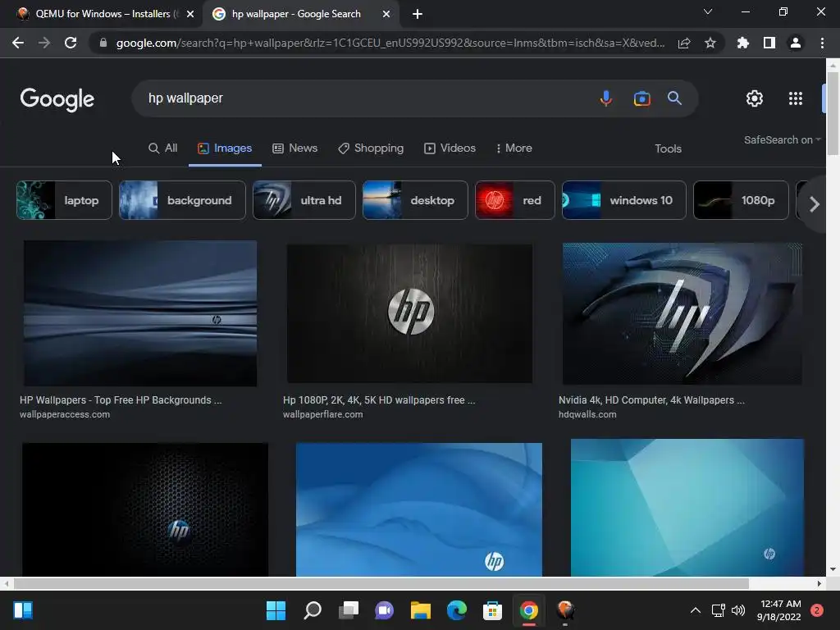Open Windows taskbar search
Image resolution: width=840 pixels, height=630 pixels.
[313, 610]
